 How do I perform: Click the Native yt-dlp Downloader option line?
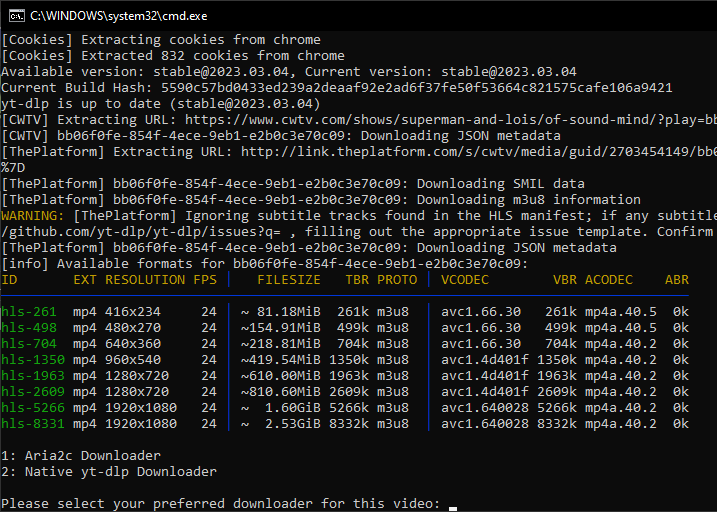[x=109, y=472]
